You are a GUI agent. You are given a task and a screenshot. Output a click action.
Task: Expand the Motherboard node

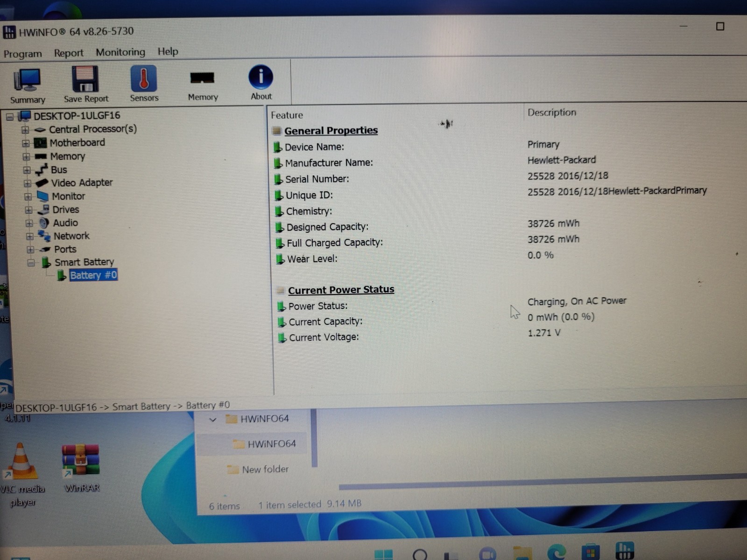[26, 143]
